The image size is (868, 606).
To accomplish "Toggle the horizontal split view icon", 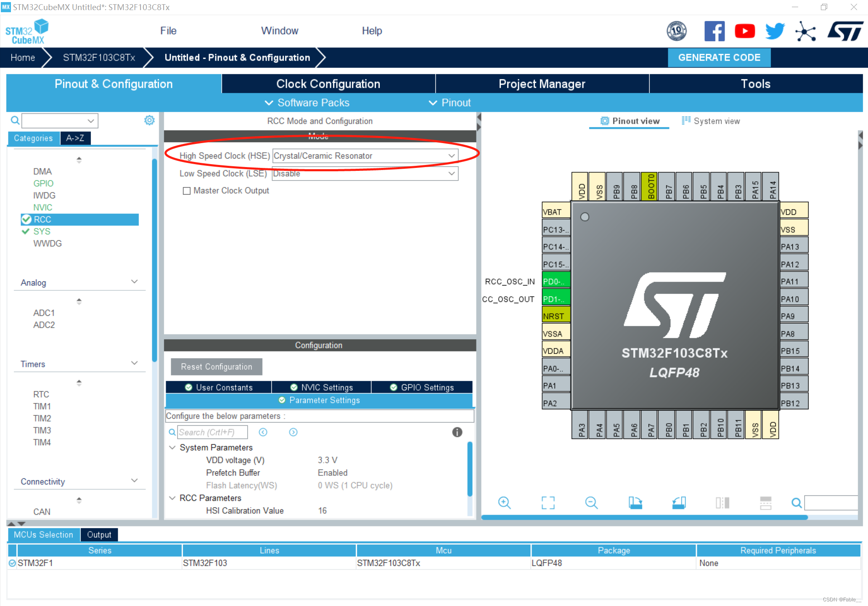I will [x=766, y=502].
